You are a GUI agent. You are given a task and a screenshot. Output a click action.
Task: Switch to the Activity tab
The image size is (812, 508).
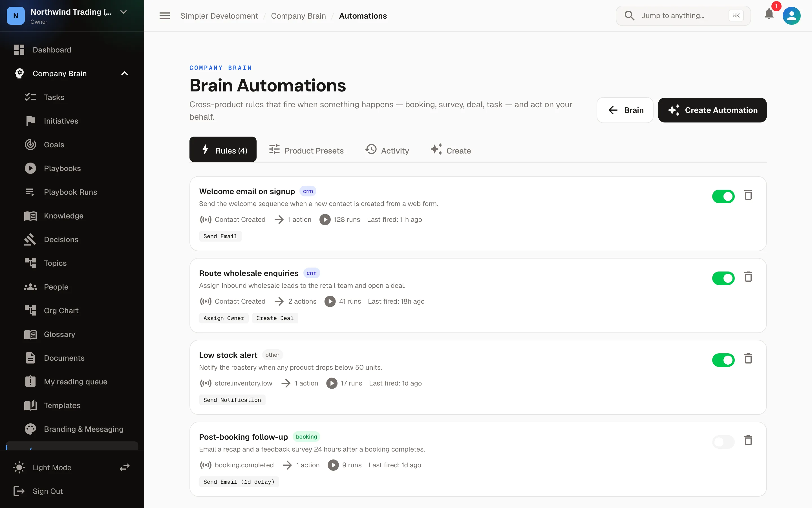point(387,150)
